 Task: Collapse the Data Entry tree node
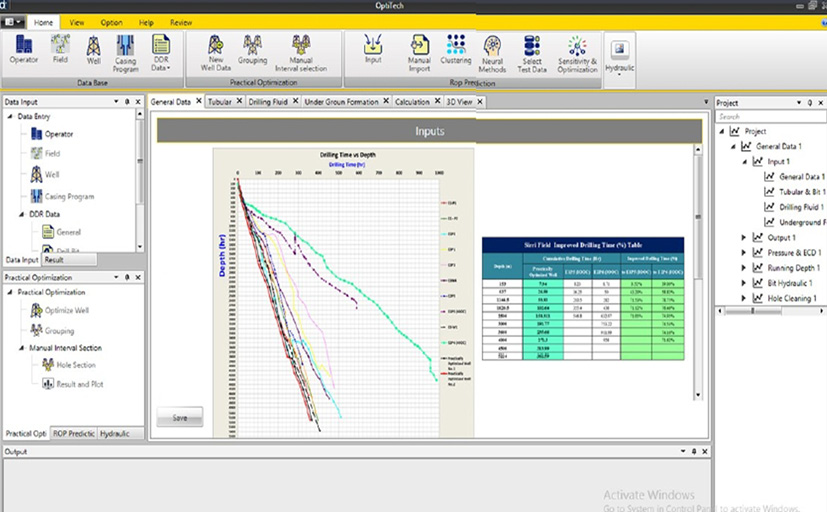click(x=10, y=116)
